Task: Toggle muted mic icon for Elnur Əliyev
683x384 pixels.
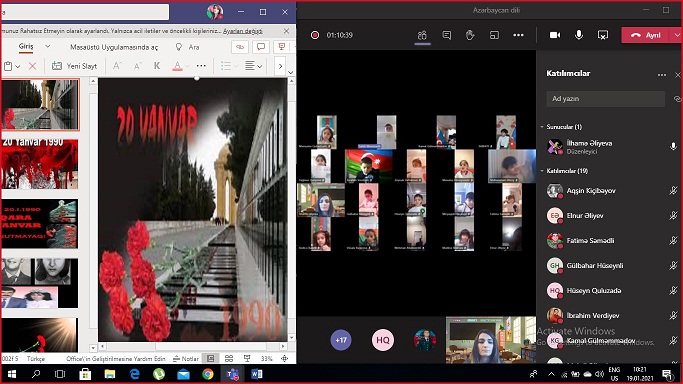Action: pos(673,215)
